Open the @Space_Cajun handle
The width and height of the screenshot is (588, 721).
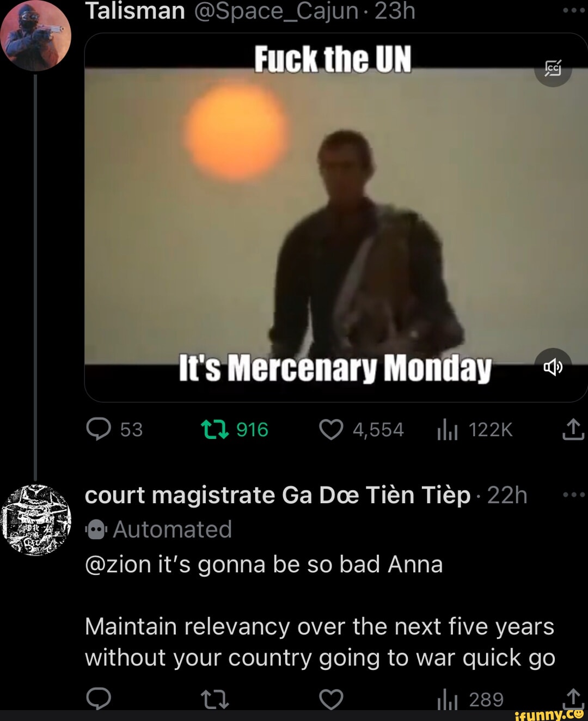276,11
